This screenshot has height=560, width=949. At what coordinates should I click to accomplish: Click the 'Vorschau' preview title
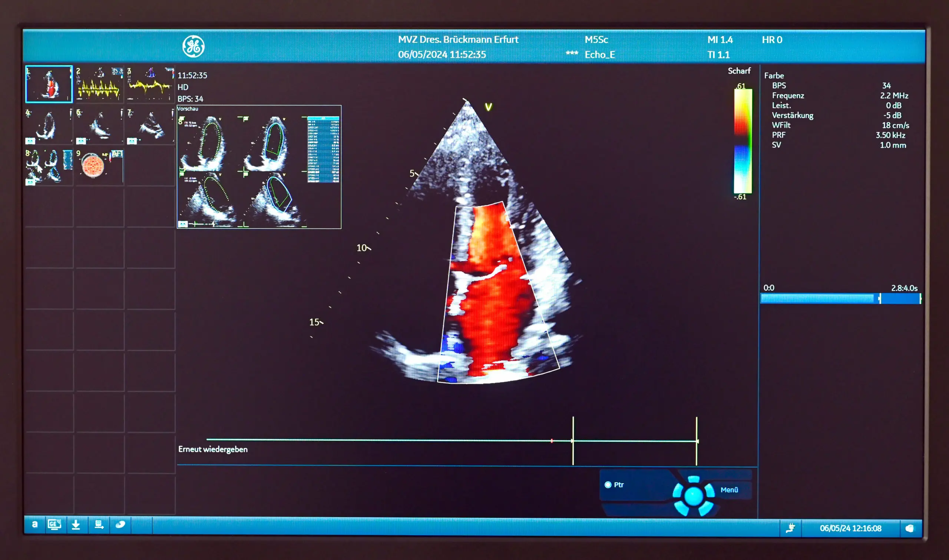(188, 109)
